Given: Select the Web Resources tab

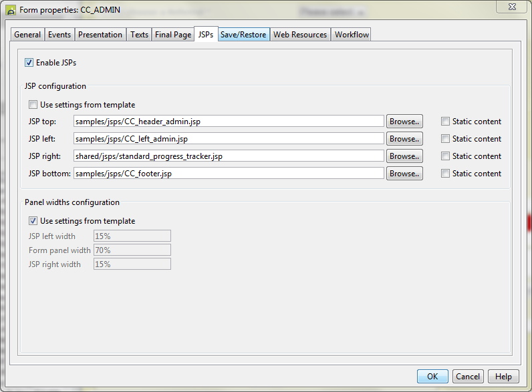Looking at the screenshot, I should click(x=300, y=35).
